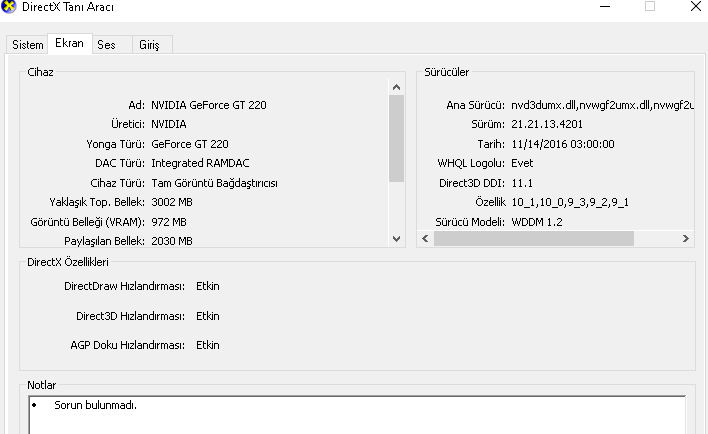Click the Yonga Türü value 'GeForce GT 220'

(x=190, y=144)
